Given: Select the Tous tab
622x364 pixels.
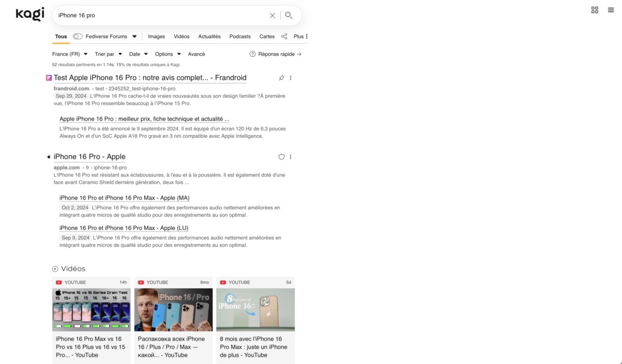Looking at the screenshot, I should [61, 36].
